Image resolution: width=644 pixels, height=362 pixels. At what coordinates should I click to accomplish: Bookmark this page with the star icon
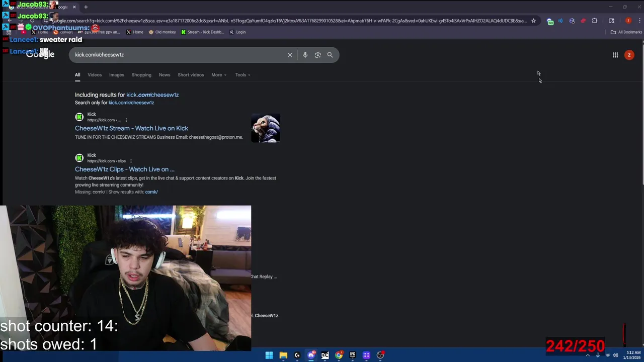pyautogui.click(x=533, y=21)
